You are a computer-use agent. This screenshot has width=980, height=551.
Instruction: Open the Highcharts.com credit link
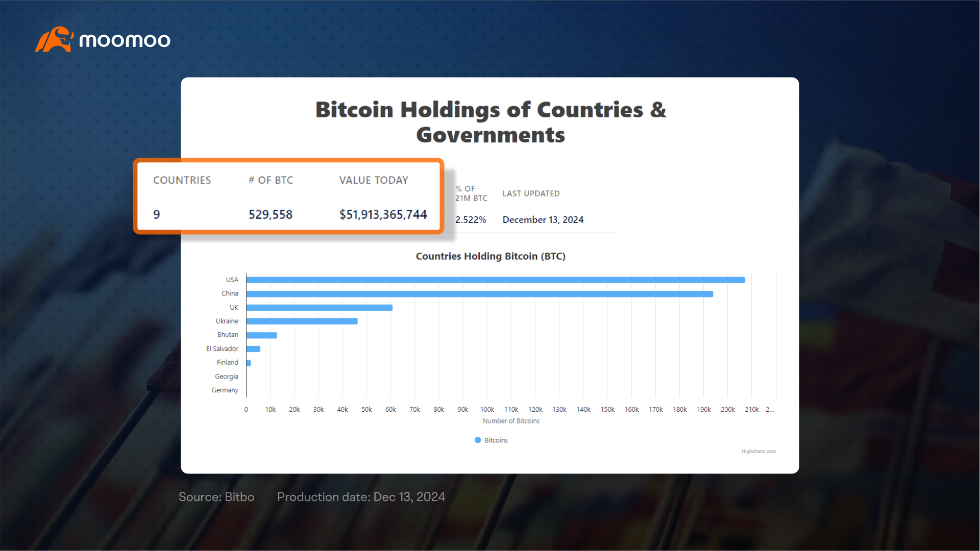[758, 452]
